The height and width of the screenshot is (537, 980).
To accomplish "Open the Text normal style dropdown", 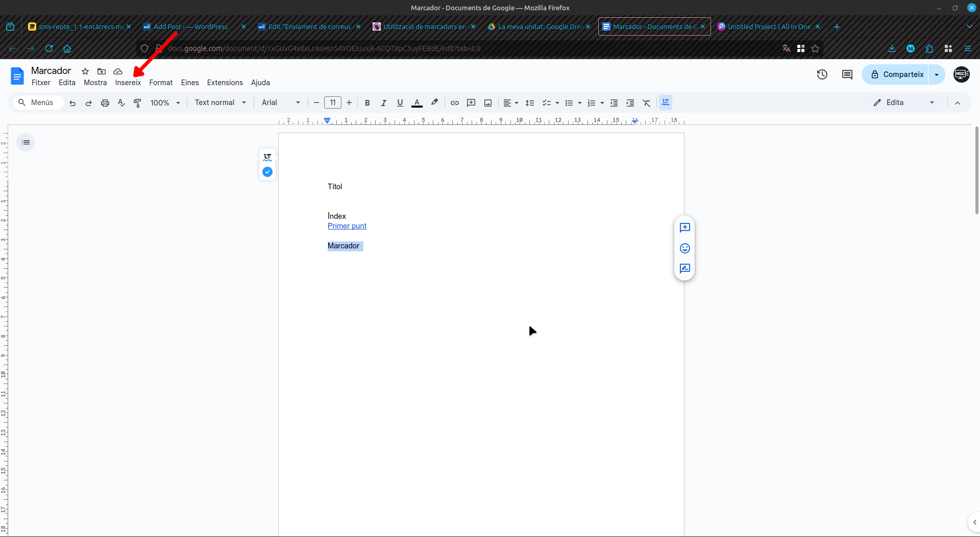I will [x=220, y=103].
